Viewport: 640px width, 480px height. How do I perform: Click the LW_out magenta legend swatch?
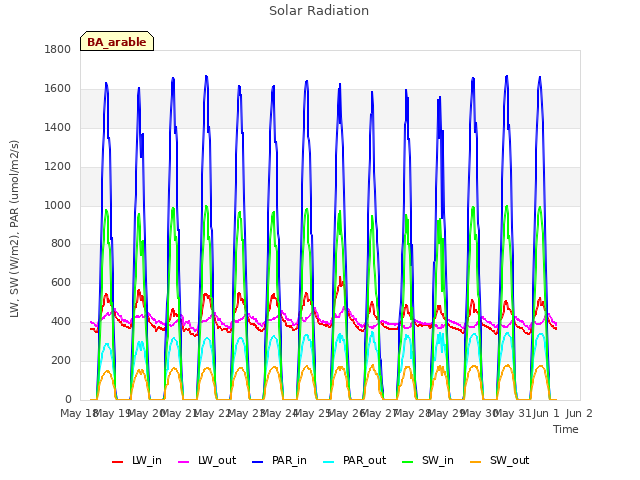(x=184, y=462)
